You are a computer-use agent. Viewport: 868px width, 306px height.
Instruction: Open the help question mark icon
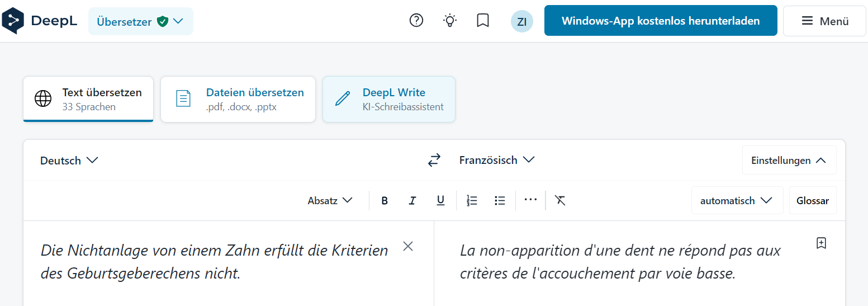click(x=416, y=21)
